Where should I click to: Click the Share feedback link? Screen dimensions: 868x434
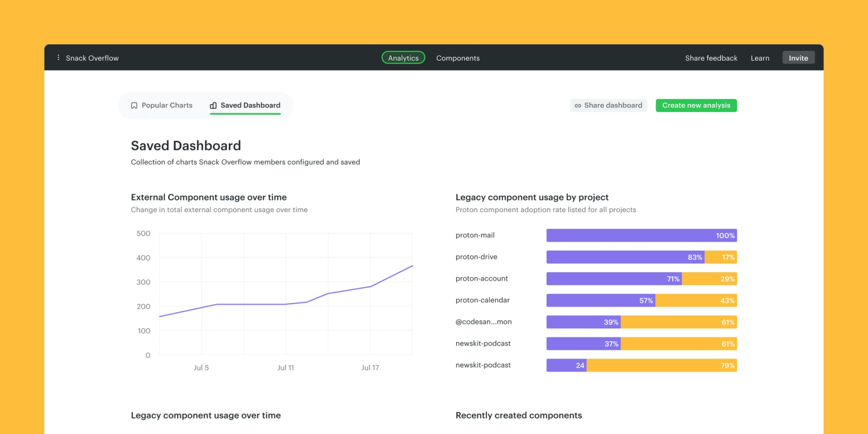[x=711, y=58]
